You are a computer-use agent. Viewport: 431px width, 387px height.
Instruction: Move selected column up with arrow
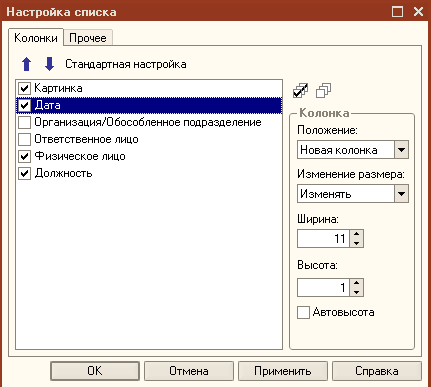[x=27, y=64]
